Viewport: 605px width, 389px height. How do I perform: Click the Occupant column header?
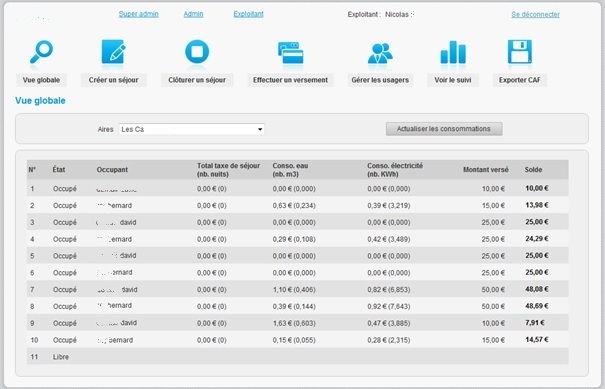tap(112, 169)
